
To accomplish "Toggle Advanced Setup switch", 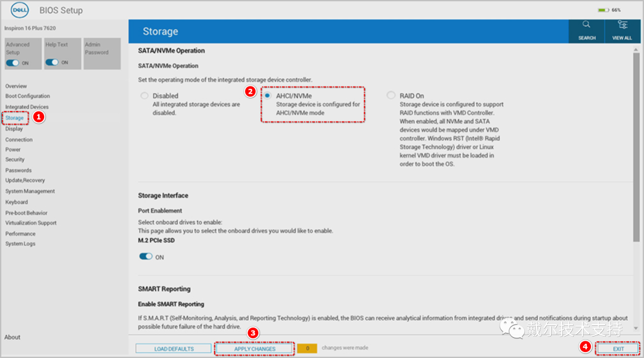I will 13,63.
